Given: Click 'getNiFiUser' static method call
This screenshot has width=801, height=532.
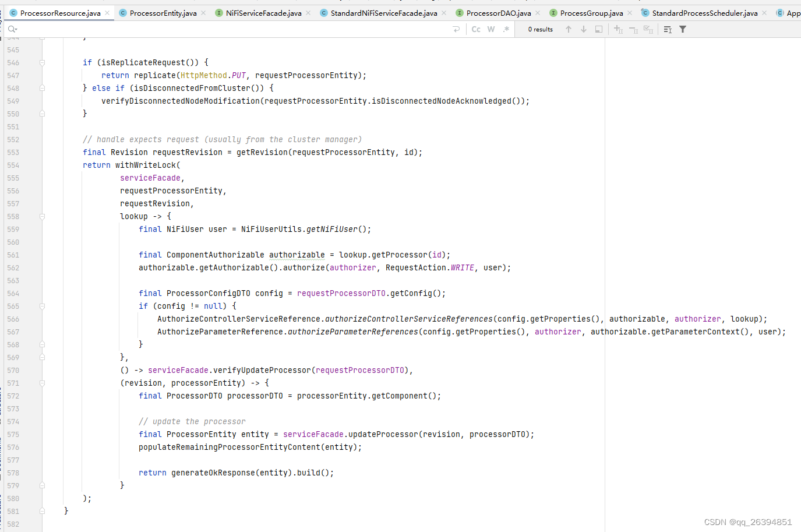Looking at the screenshot, I should 332,229.
